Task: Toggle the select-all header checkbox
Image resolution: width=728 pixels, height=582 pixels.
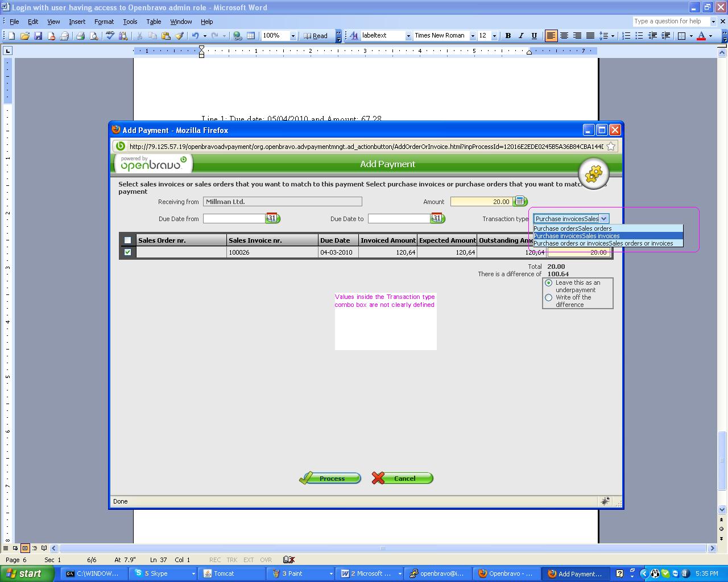Action: (x=127, y=240)
